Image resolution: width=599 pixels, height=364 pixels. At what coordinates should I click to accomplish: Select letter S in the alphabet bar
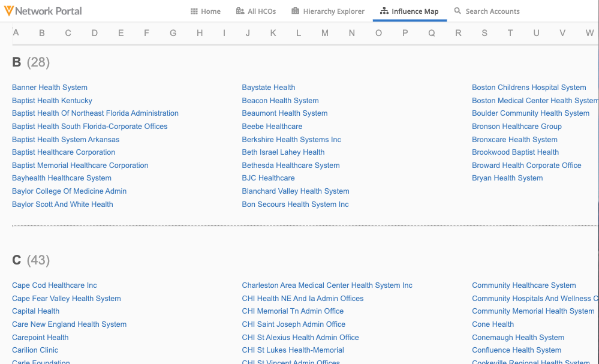coord(484,33)
